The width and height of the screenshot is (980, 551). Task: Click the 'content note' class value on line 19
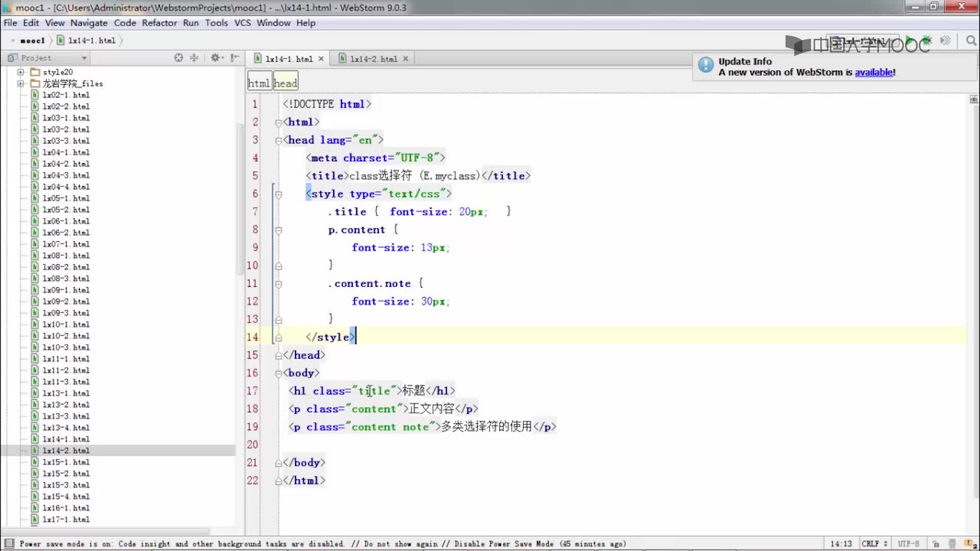pos(390,427)
